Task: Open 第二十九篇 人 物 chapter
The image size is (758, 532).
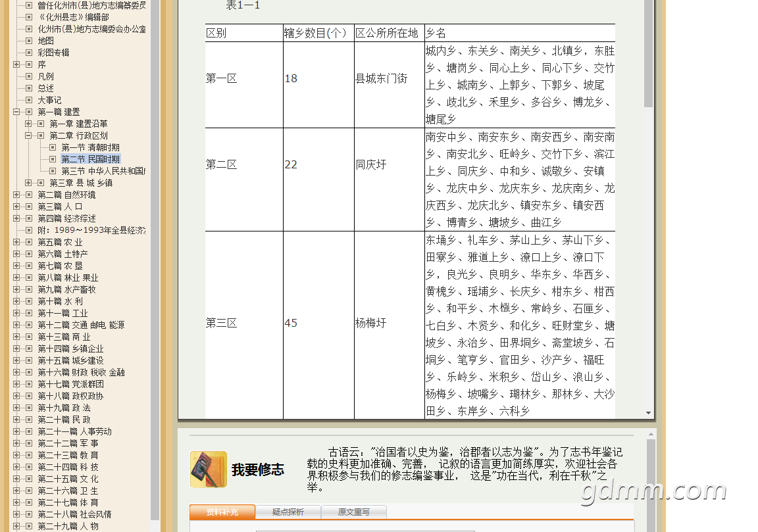Action: (x=68, y=526)
